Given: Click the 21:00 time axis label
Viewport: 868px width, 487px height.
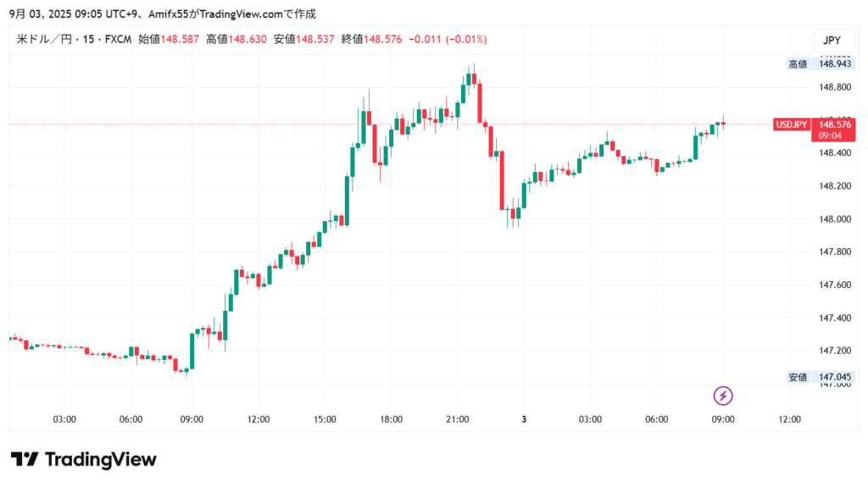Looking at the screenshot, I should click(x=458, y=419).
